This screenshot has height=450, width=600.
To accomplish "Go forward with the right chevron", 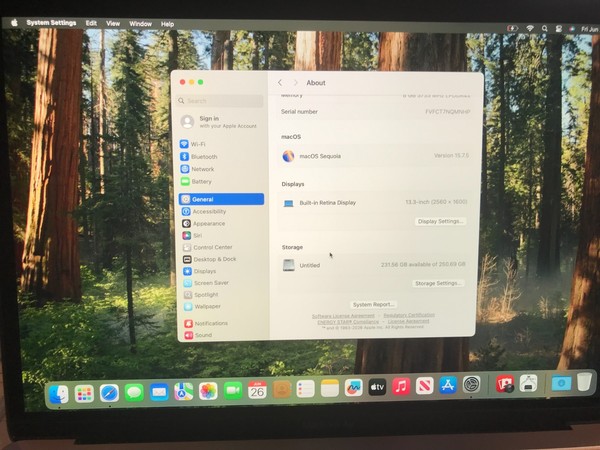I will point(295,83).
